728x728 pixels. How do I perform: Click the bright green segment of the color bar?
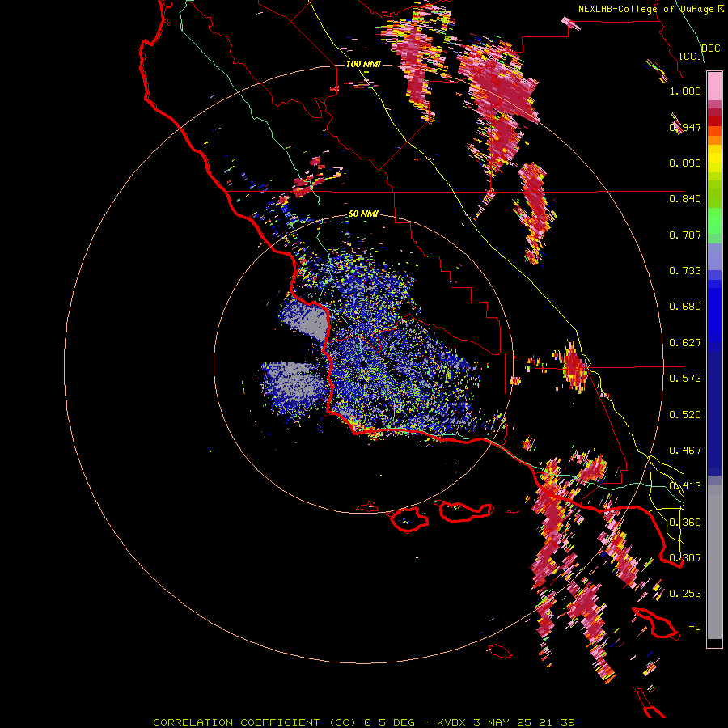pos(714,221)
